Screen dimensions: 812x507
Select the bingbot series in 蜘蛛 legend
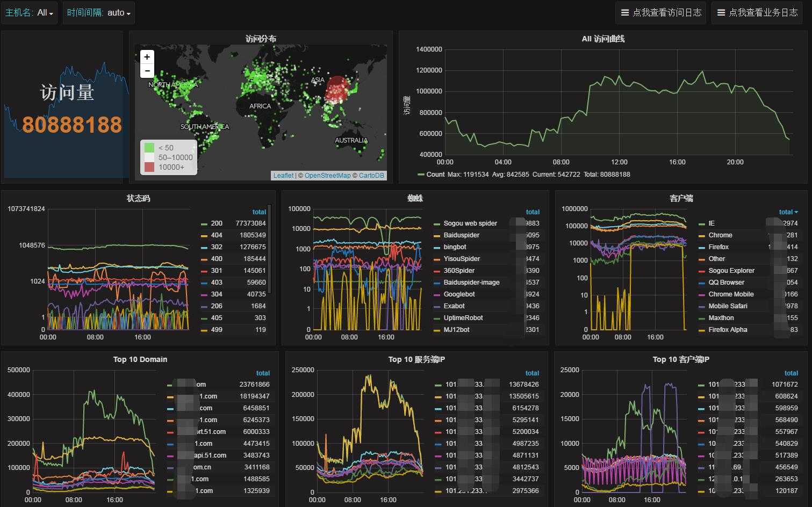point(455,247)
